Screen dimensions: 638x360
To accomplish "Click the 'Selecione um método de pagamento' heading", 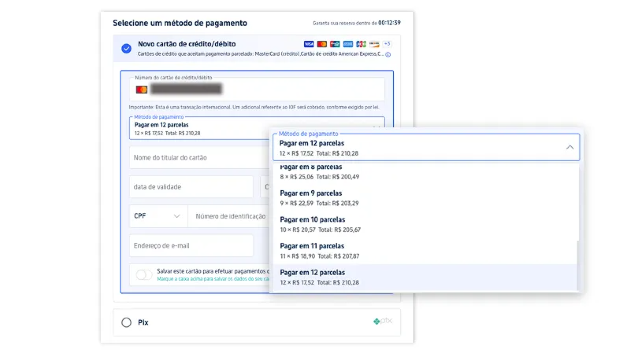I will click(x=180, y=23).
